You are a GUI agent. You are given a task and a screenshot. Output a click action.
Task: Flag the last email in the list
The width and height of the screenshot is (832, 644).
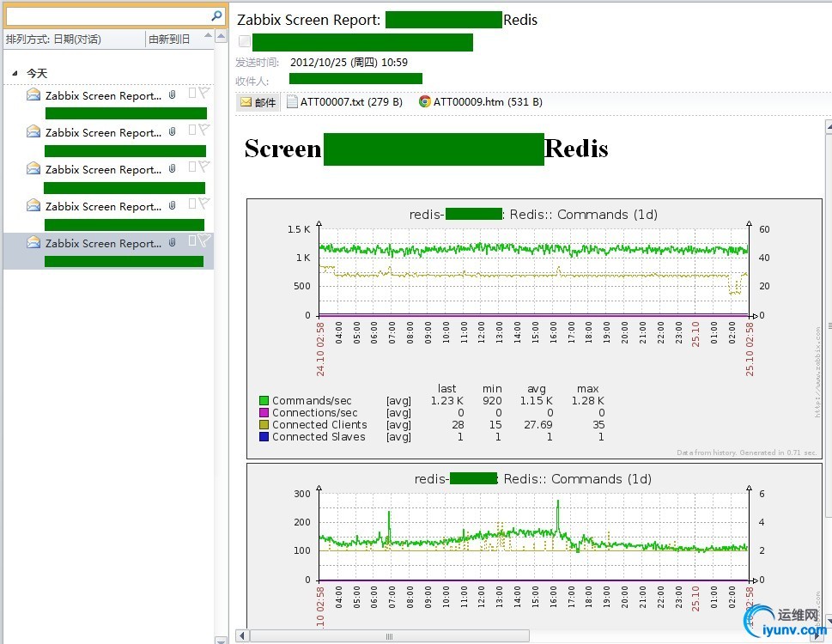pyautogui.click(x=203, y=241)
